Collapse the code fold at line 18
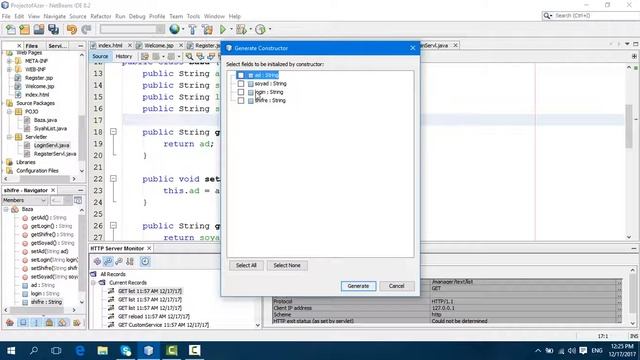 (x=113, y=132)
